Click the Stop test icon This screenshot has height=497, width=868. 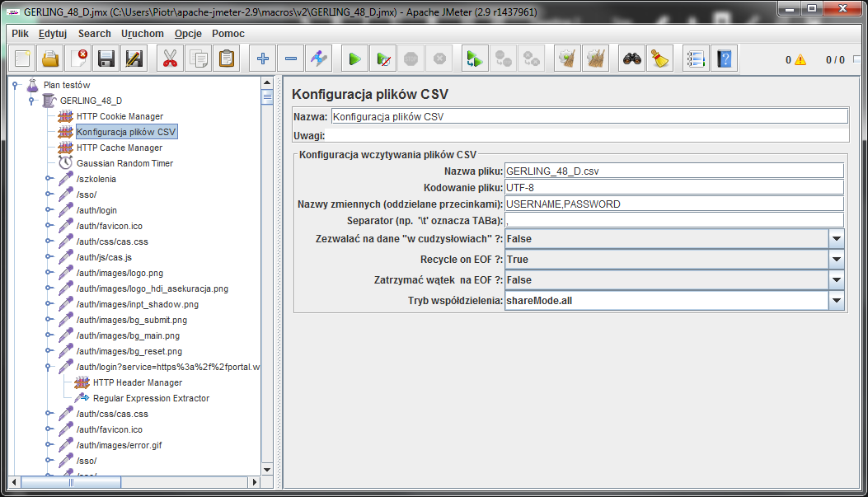(411, 59)
